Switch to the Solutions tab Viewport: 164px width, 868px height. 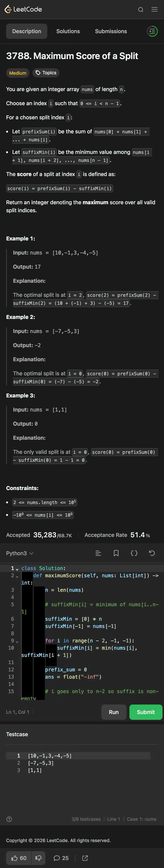(x=68, y=31)
